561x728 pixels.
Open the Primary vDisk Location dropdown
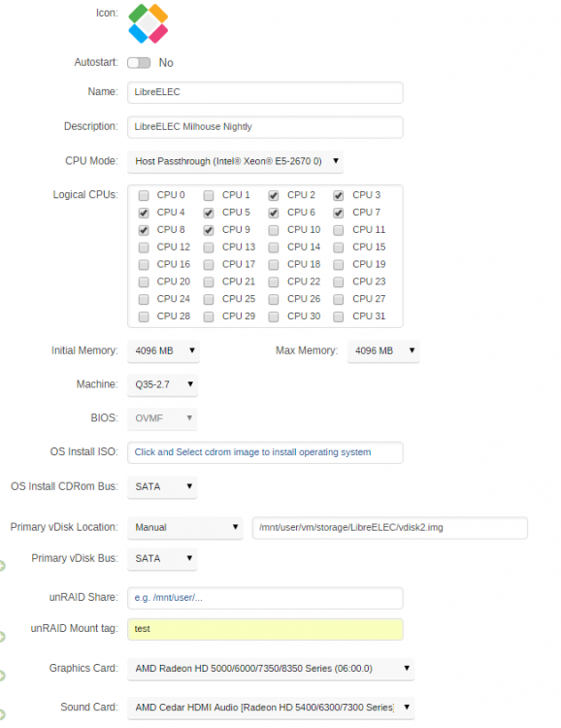click(x=185, y=527)
